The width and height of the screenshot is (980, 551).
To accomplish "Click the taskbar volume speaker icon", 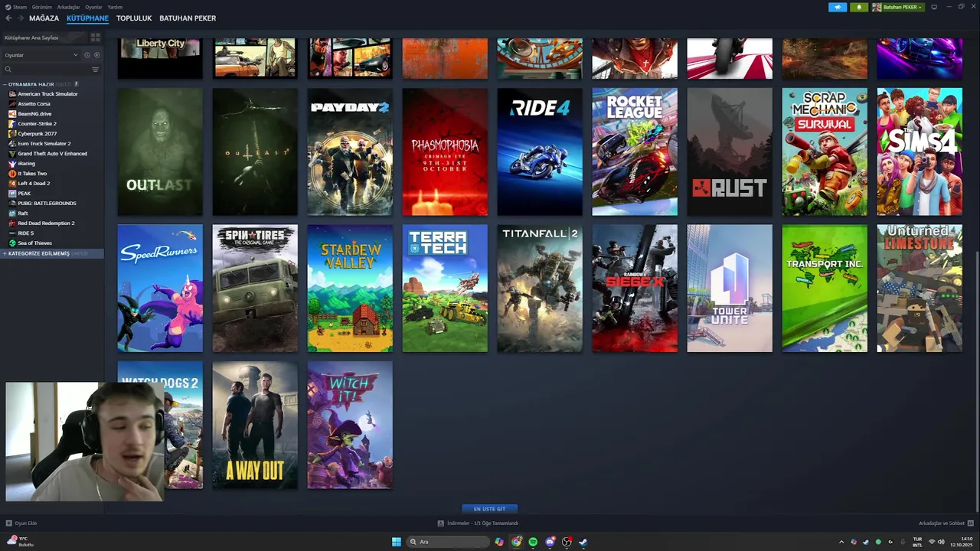I will 941,542.
